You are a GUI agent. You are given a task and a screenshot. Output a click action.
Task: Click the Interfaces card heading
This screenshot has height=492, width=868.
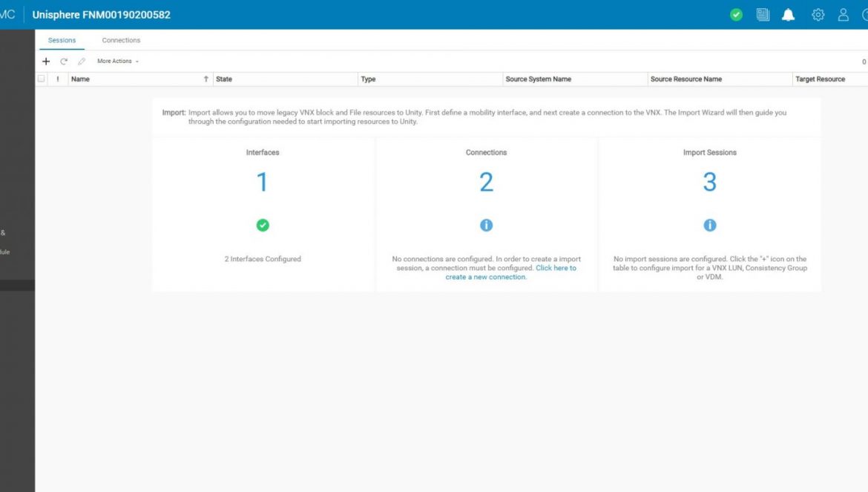[x=263, y=153]
